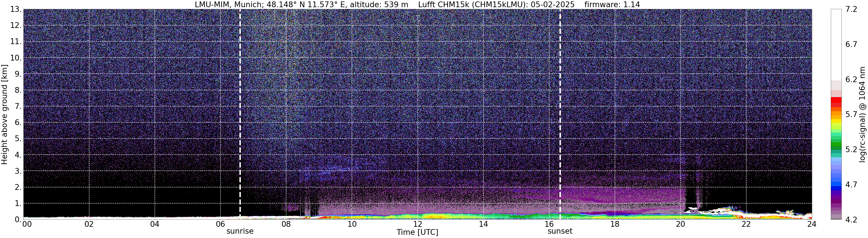This screenshot has width=868, height=238.
Task: Click the height axis tick label '2.'
Action: coord(18,188)
